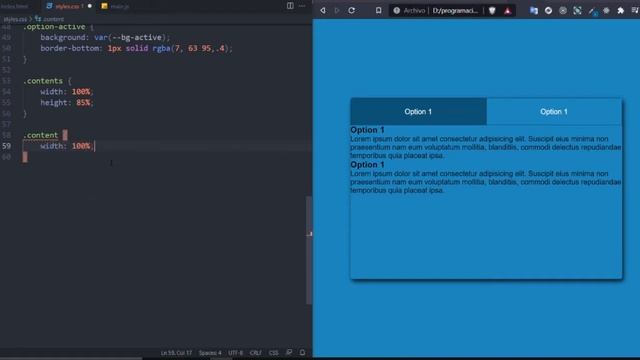This screenshot has height=360, width=640.
Task: Select the inactive right Option 1 tab
Action: coord(554,111)
